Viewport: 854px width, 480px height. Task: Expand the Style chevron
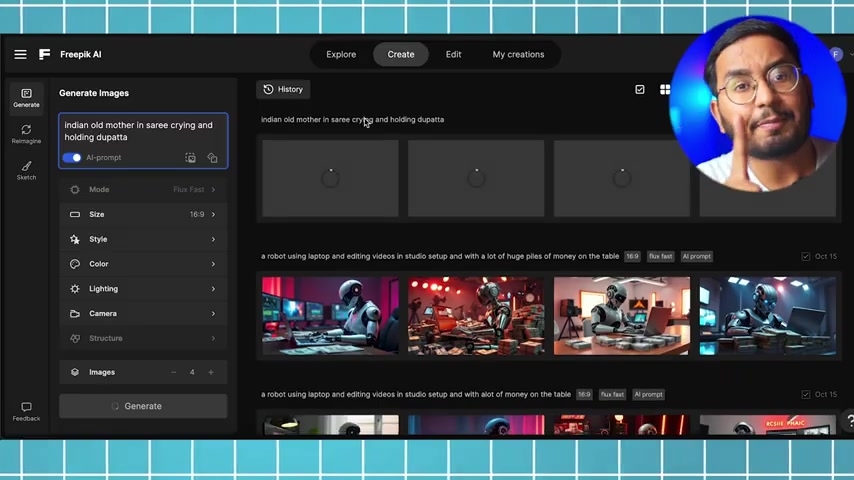(x=213, y=239)
